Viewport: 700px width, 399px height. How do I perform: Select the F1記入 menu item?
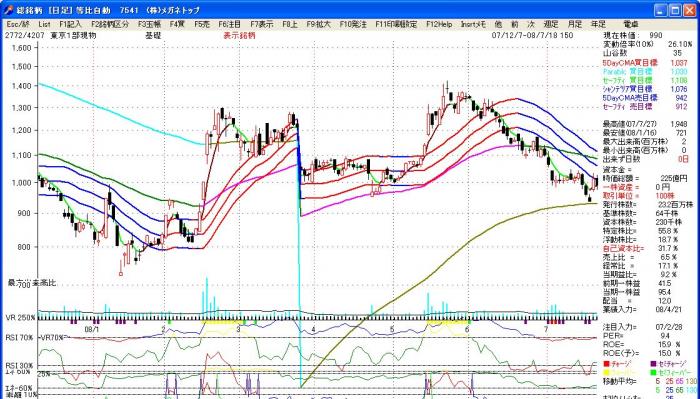click(71, 25)
